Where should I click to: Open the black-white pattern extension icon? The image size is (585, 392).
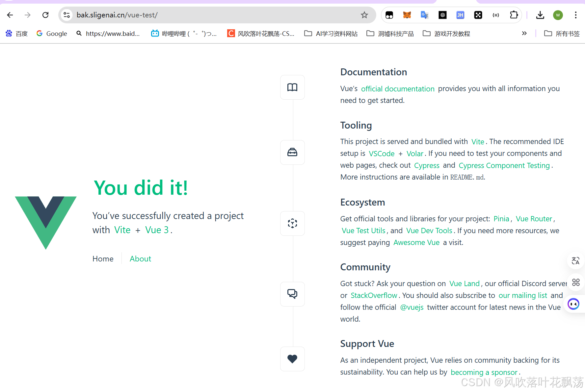478,15
